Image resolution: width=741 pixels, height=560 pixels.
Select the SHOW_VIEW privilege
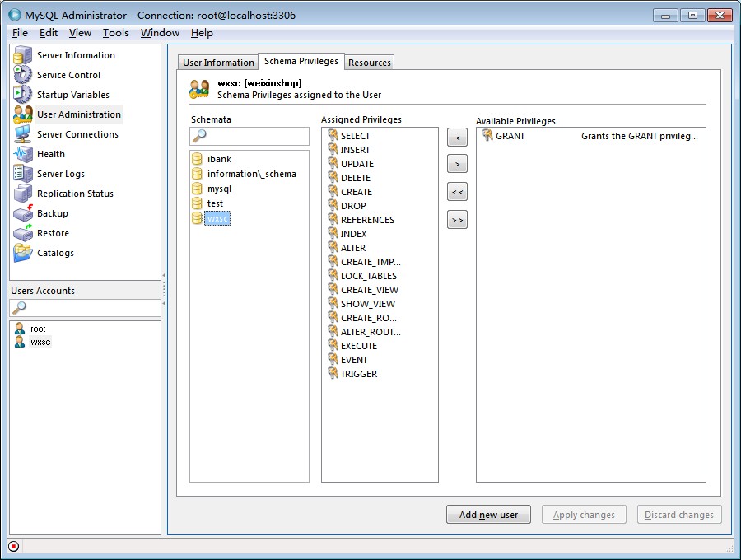tap(368, 304)
